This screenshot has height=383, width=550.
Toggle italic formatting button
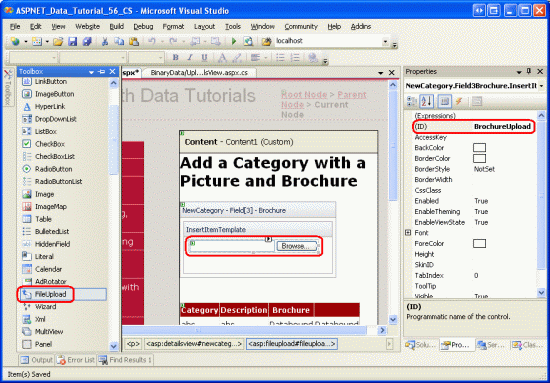190,58
